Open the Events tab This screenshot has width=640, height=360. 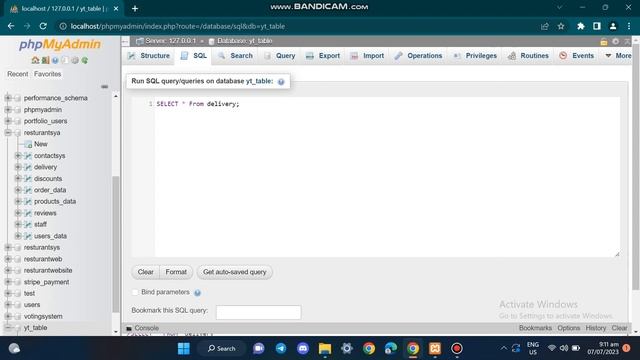pos(577,56)
